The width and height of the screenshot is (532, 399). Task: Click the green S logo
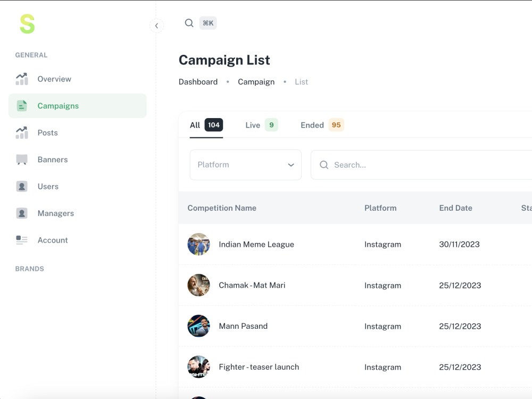click(x=27, y=24)
